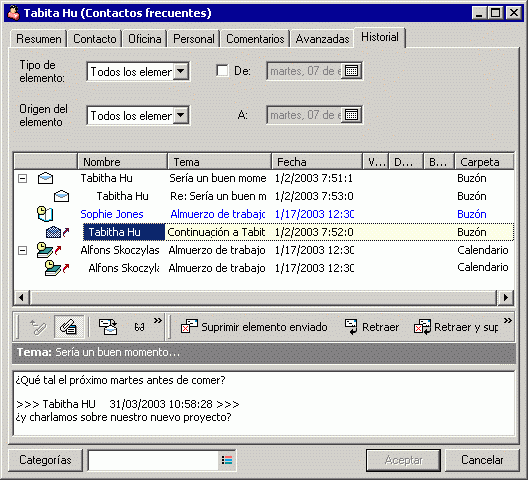This screenshot has height=480, width=528.
Task: Open the A date calendar picker
Action: pos(351,115)
